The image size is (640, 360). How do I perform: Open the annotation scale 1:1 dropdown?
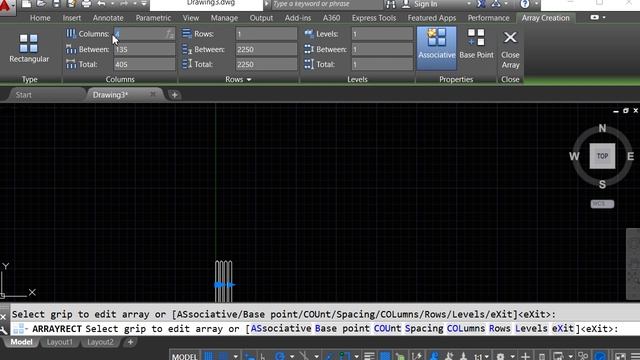coord(482,356)
